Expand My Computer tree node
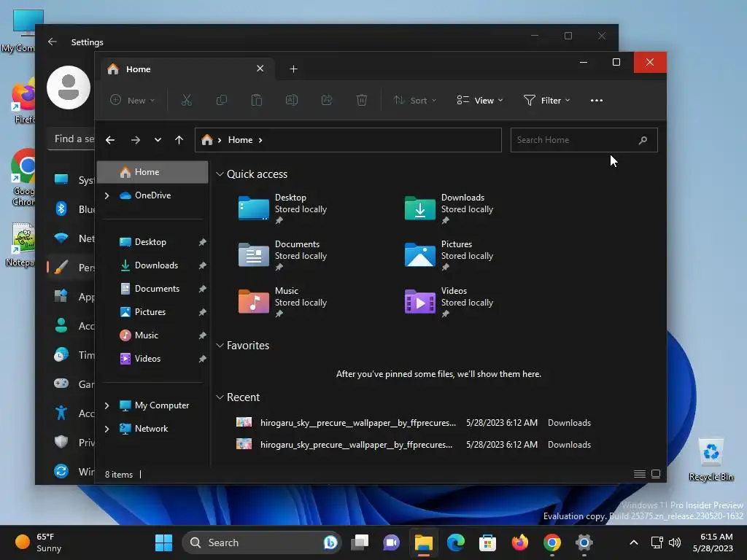This screenshot has width=747, height=560. pyautogui.click(x=107, y=405)
